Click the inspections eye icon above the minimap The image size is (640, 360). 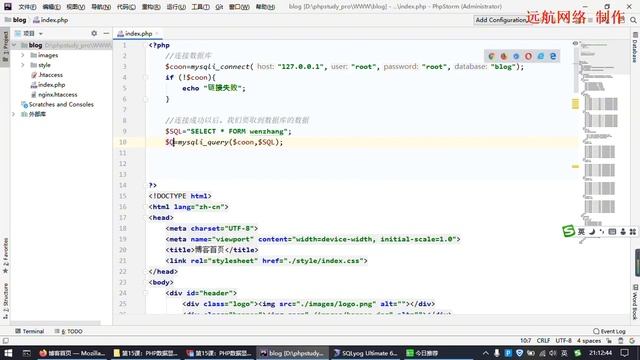pyautogui.click(x=575, y=43)
